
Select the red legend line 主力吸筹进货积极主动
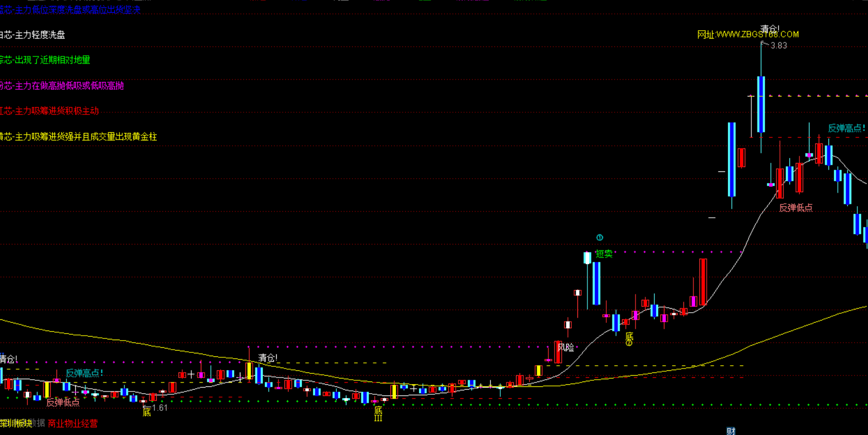pos(49,111)
